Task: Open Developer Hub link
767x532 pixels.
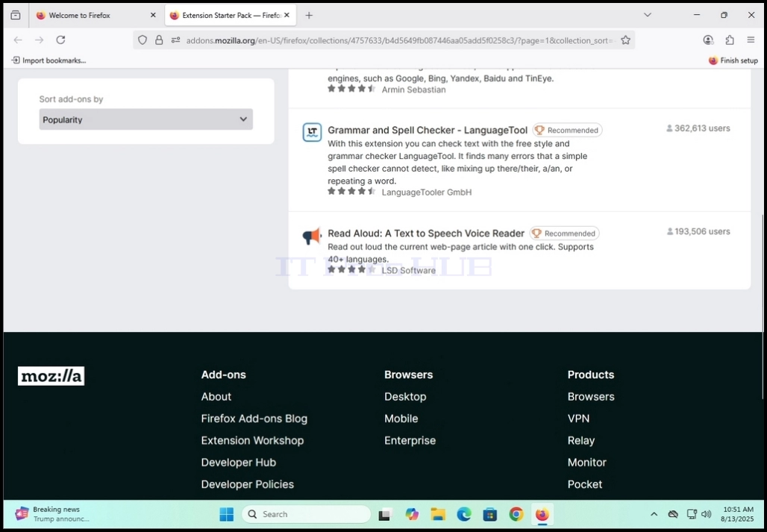Action: tap(239, 463)
